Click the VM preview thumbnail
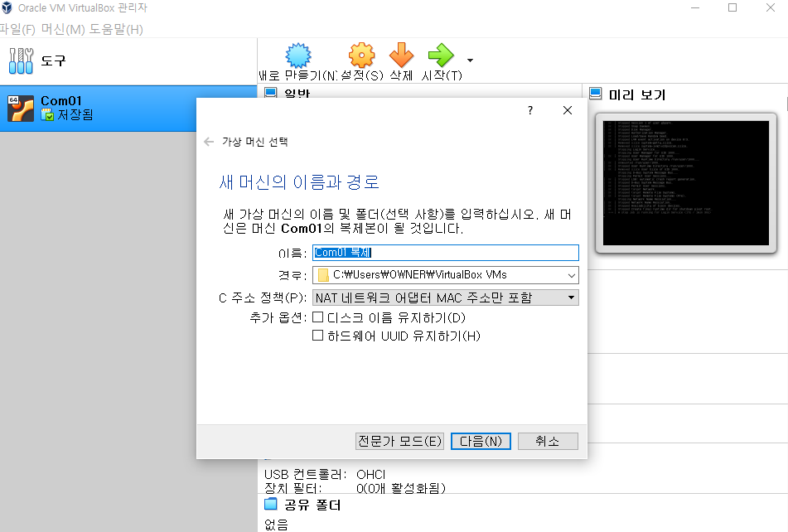The image size is (788, 532). (x=686, y=183)
